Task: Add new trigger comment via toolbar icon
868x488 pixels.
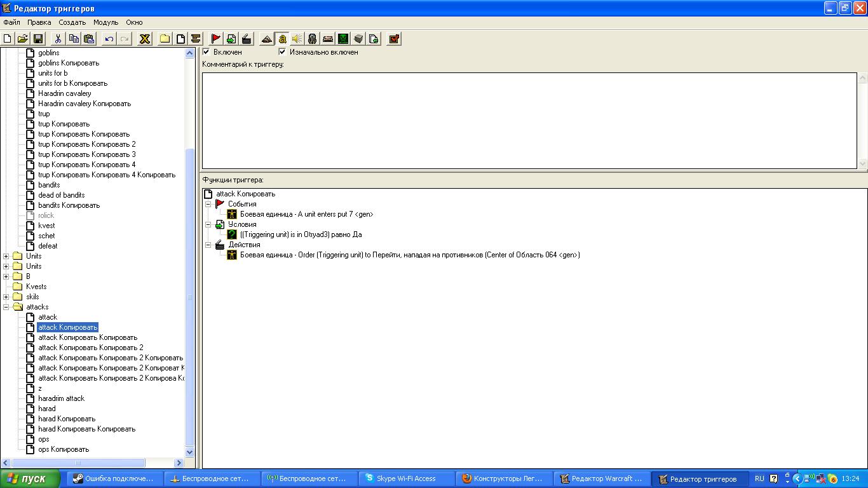Action: coord(196,39)
